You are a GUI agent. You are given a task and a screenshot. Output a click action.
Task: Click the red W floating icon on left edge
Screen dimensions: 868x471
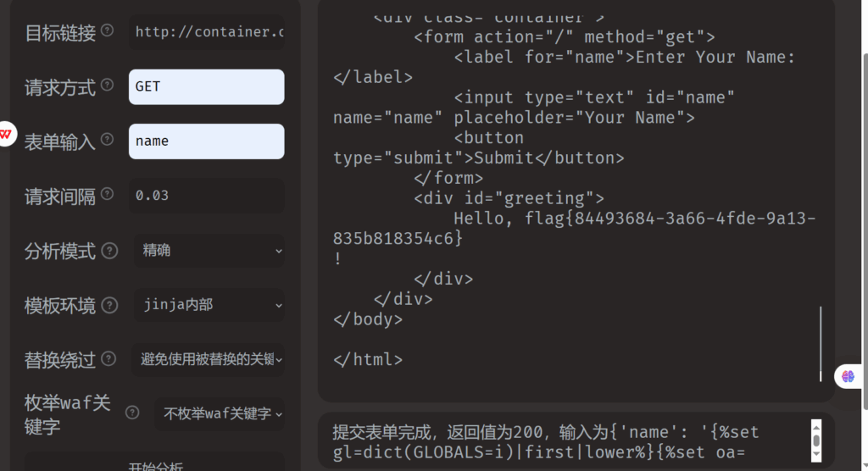7,134
